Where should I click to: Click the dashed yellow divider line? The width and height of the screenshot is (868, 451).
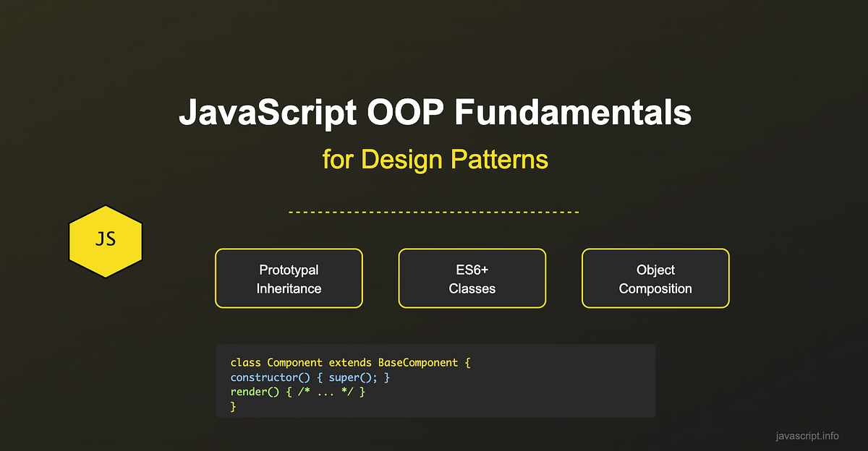point(434,212)
